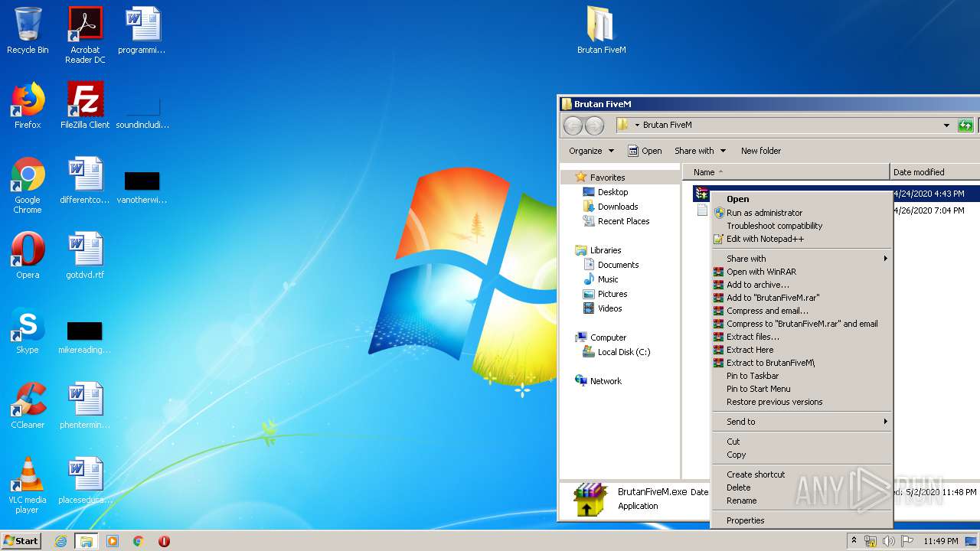980x551 pixels.
Task: Select Troubleshoot compatibility
Action: pyautogui.click(x=802, y=226)
